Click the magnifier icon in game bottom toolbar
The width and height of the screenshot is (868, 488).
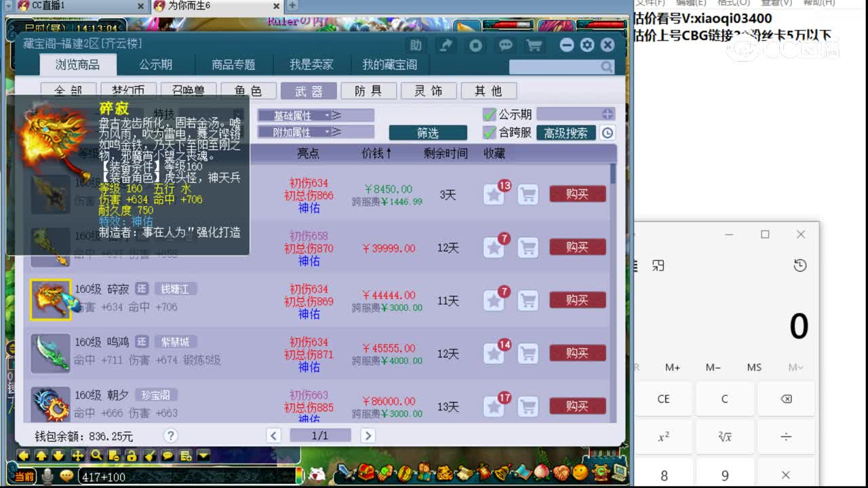click(96, 455)
